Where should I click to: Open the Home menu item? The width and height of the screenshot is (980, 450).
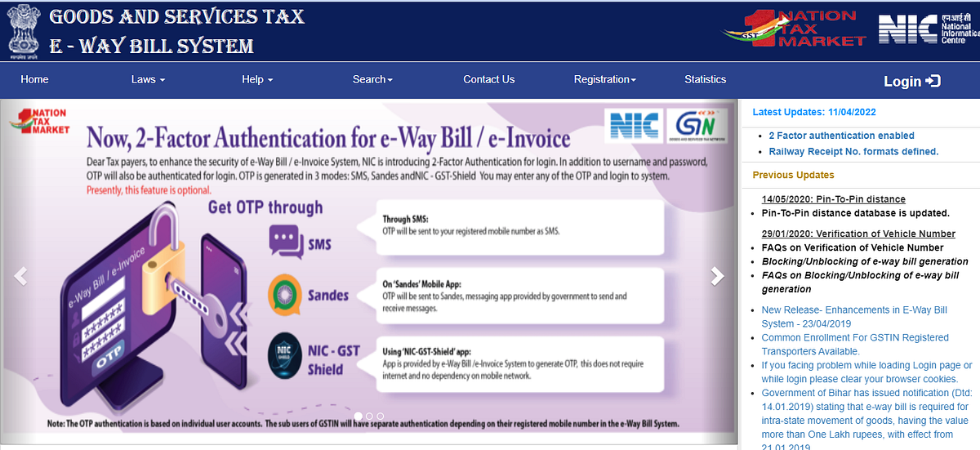34,79
